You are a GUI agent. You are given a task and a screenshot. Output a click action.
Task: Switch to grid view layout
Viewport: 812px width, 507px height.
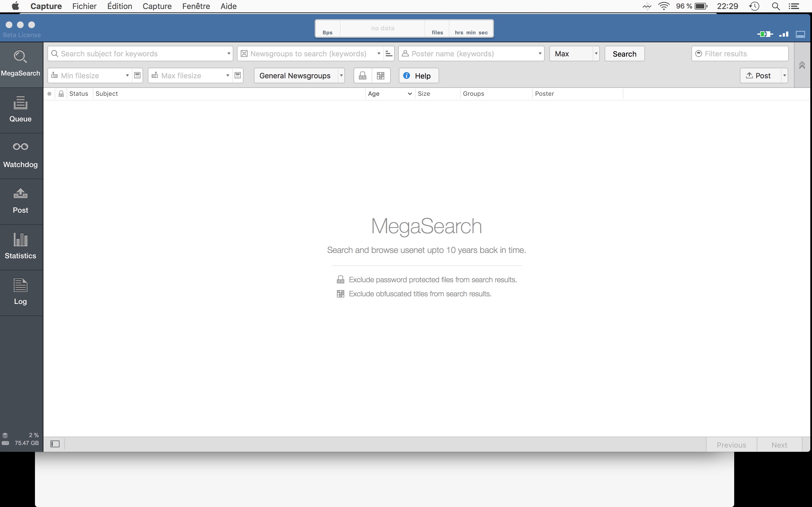point(380,75)
